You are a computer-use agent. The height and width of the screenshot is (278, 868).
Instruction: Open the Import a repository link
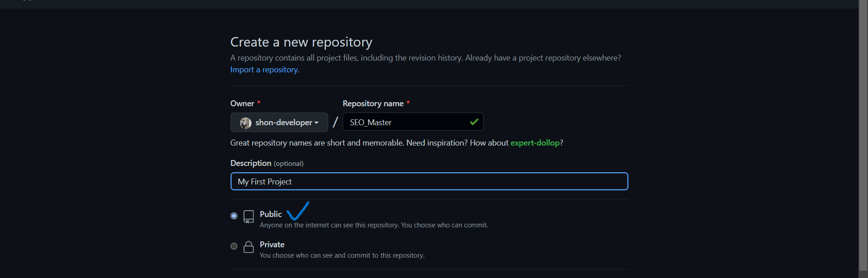265,70
